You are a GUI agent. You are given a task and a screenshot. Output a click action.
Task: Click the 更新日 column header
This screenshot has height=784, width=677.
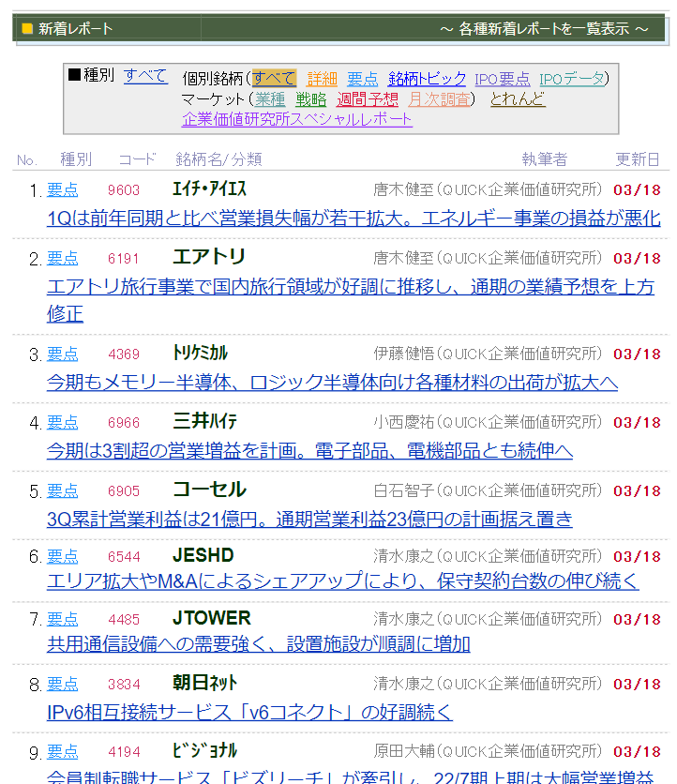click(x=638, y=159)
